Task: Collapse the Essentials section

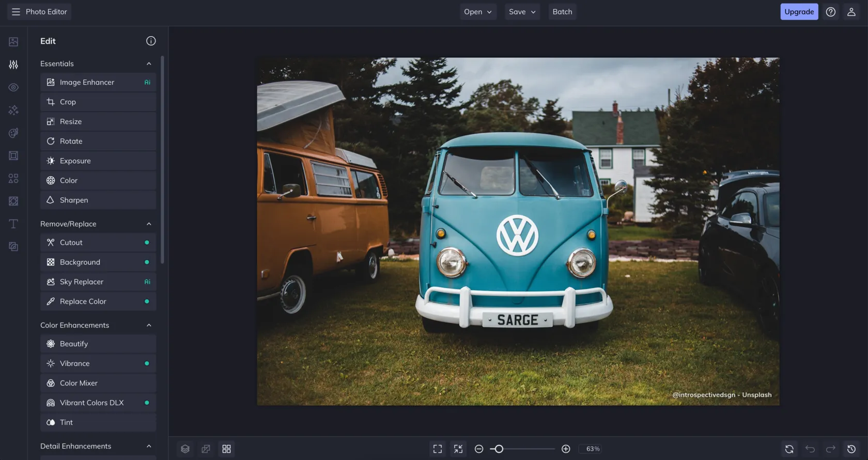Action: pos(149,64)
